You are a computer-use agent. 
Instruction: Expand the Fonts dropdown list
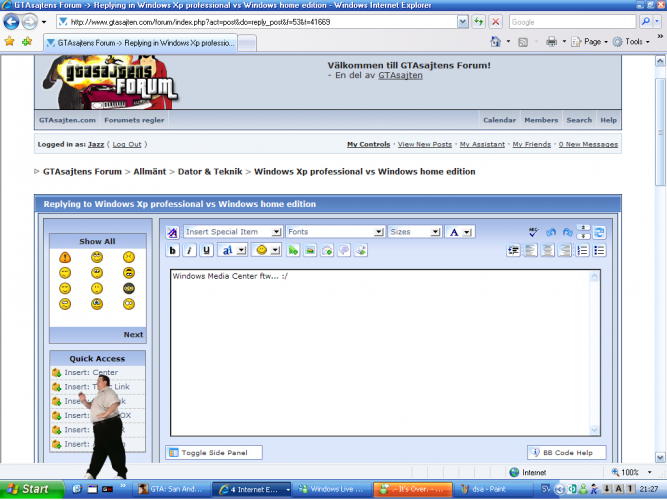(334, 232)
